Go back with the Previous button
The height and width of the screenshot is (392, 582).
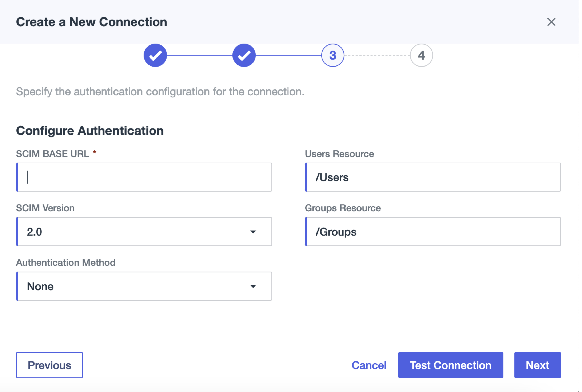49,365
